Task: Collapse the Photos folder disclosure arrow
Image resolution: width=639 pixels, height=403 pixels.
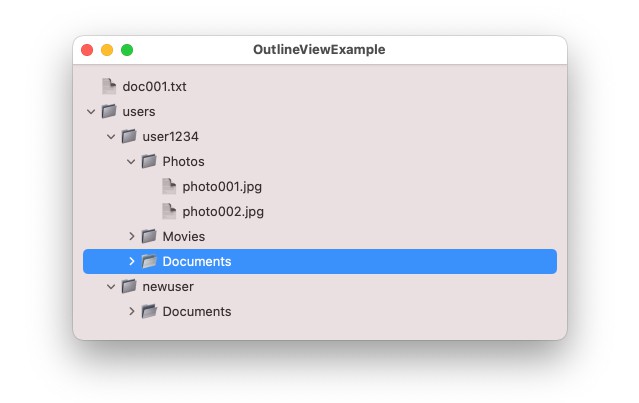Action: pos(131,161)
